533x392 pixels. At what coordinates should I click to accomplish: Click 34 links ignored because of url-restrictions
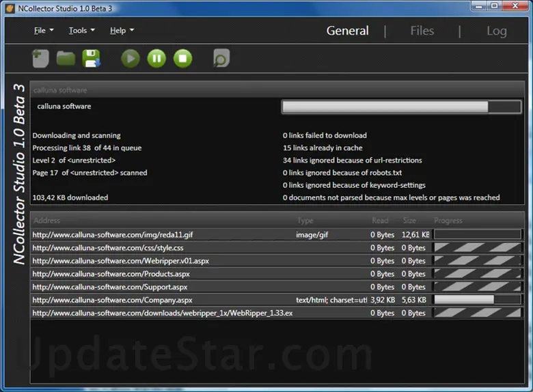(352, 160)
